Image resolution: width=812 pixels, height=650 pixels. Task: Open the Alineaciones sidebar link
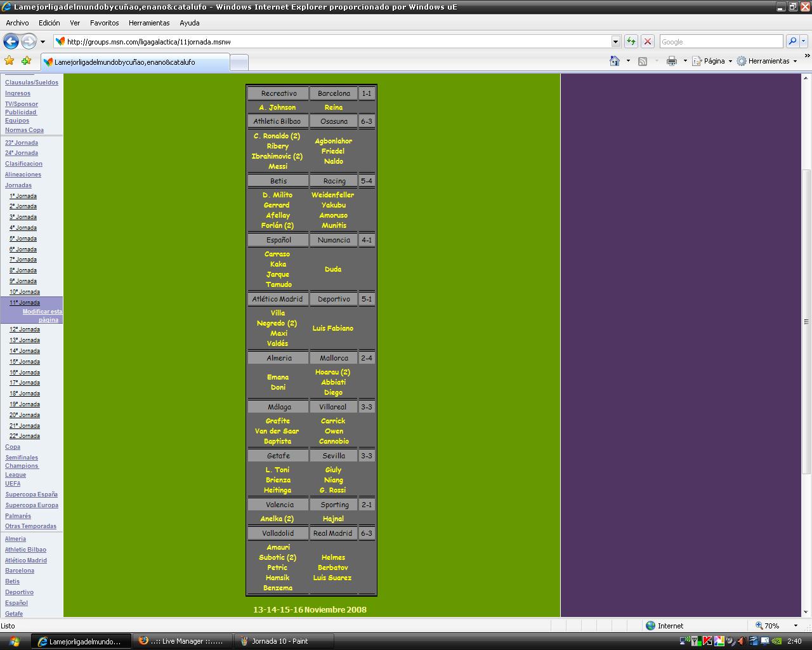23,175
